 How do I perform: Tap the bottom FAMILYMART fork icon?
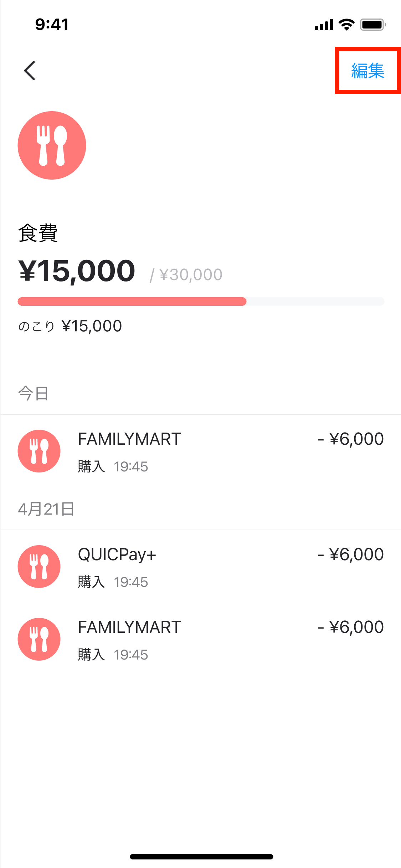click(39, 639)
